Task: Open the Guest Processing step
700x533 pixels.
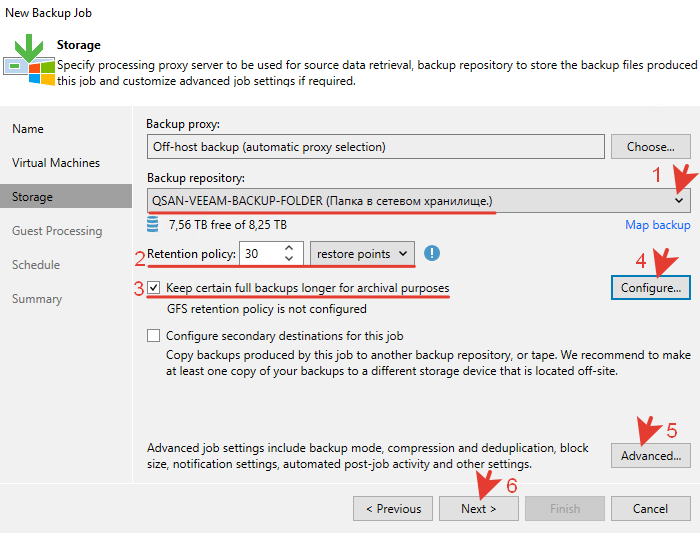Action: pyautogui.click(x=57, y=231)
